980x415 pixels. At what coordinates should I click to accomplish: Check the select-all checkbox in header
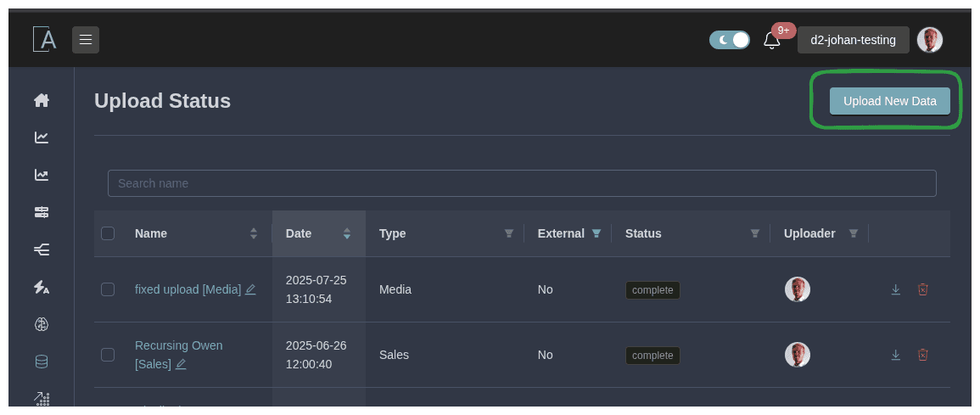pyautogui.click(x=108, y=233)
